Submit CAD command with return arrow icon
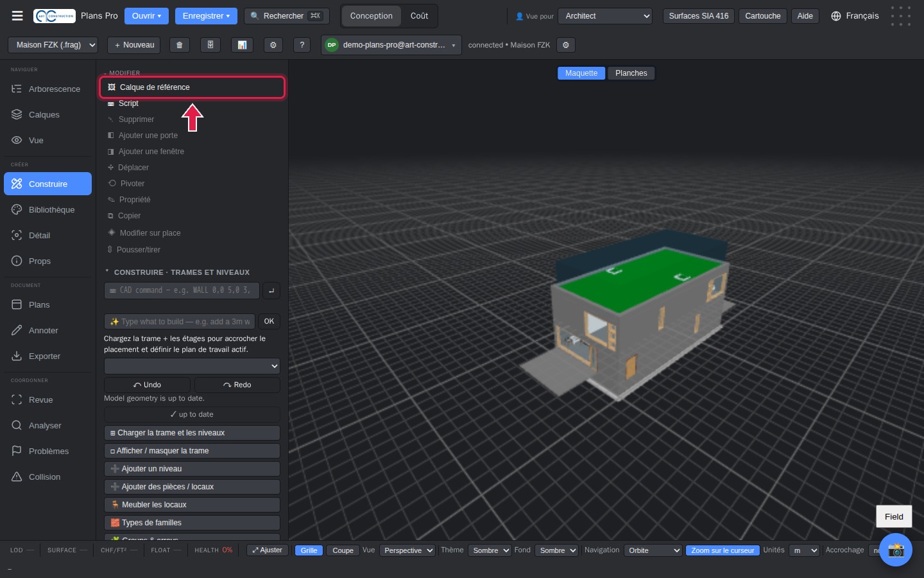This screenshot has width=924, height=578. 271,290
